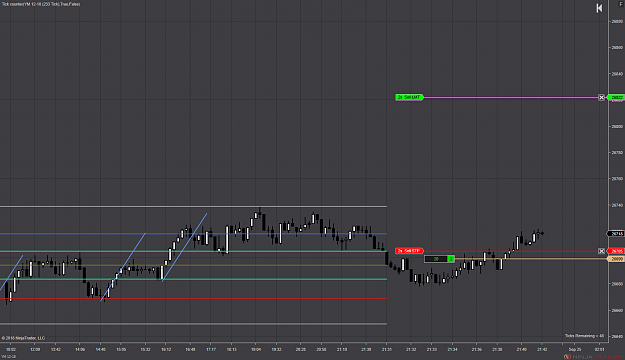The width and height of the screenshot is (625, 360).
Task: Select the lower white horizontal boundary line
Action: coord(193,324)
